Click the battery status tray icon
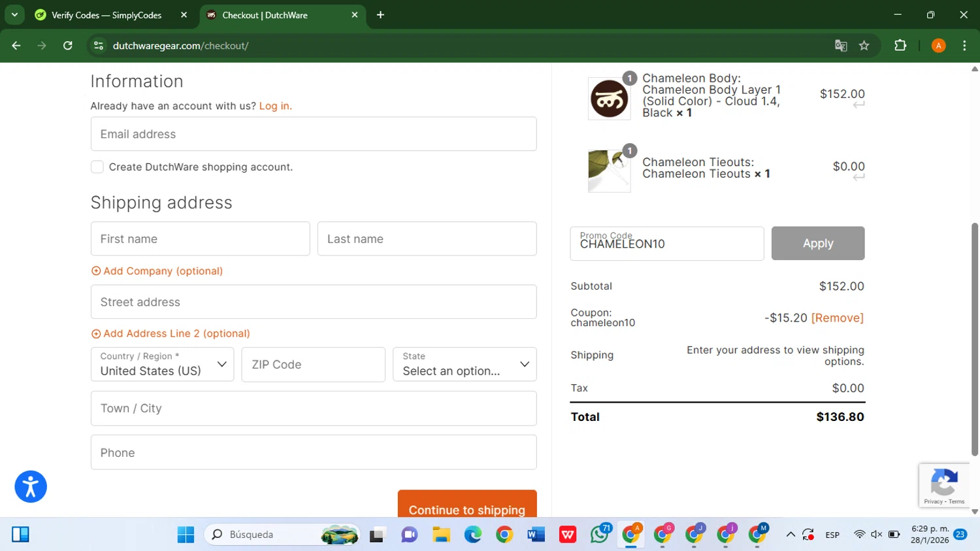980x551 pixels. click(x=894, y=535)
